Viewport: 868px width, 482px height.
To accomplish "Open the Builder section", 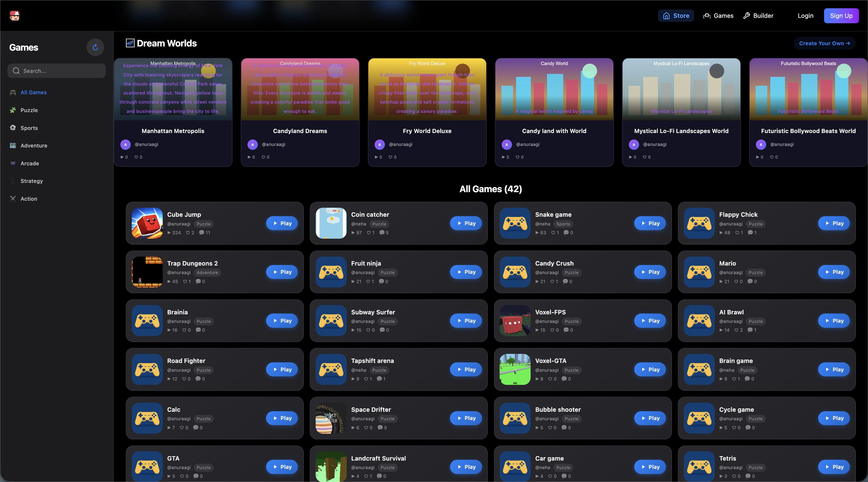I will (x=758, y=15).
